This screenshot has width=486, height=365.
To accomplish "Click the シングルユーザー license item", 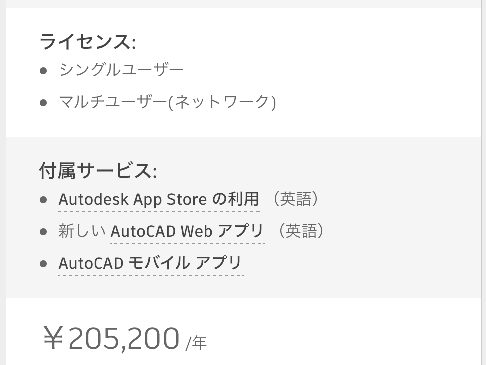I will coord(121,70).
